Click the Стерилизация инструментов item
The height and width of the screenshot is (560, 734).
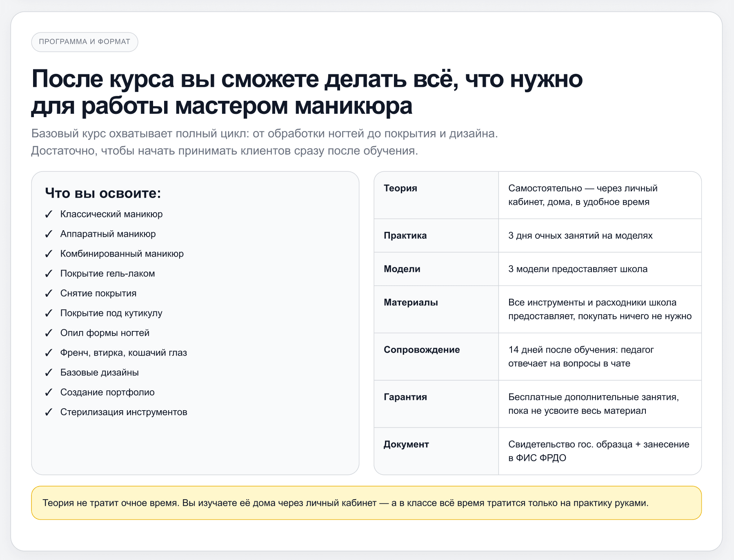click(124, 412)
